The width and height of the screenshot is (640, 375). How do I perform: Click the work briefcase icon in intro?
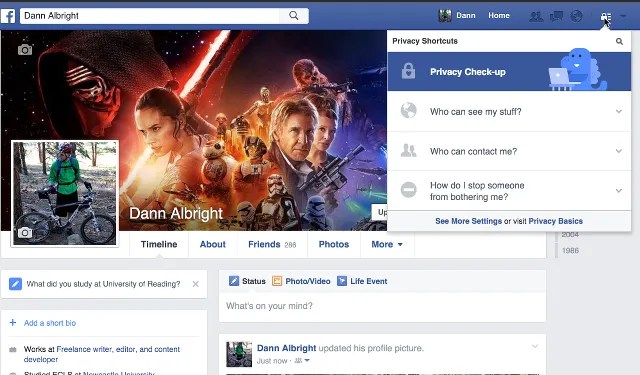13,350
